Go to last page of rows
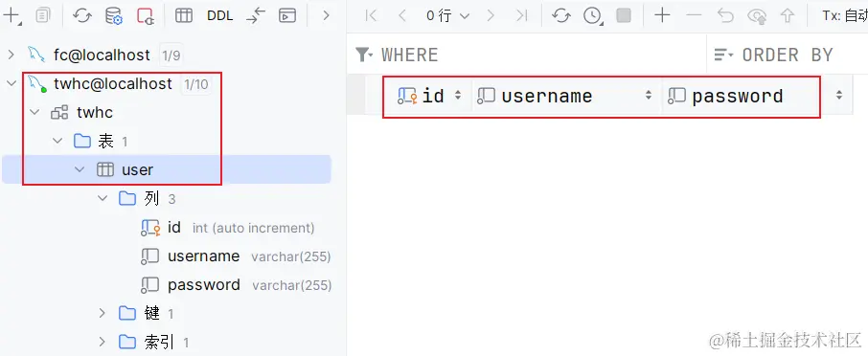This screenshot has height=356, width=868. tap(521, 15)
